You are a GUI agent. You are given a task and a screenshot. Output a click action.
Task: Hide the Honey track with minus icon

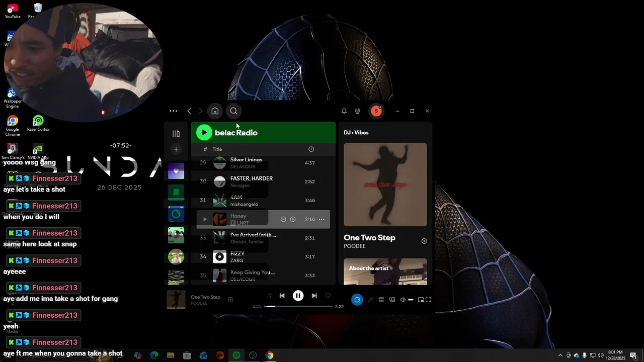[x=283, y=219]
